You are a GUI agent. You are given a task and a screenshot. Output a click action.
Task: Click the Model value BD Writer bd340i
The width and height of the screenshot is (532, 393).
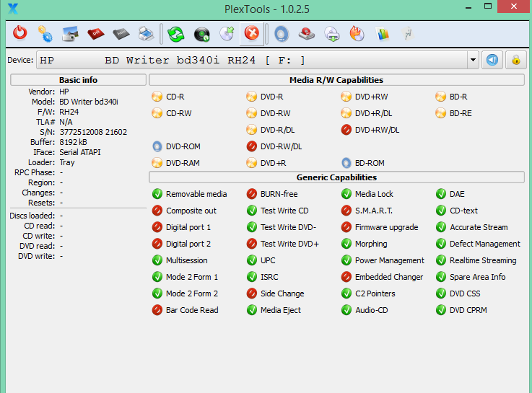click(89, 102)
